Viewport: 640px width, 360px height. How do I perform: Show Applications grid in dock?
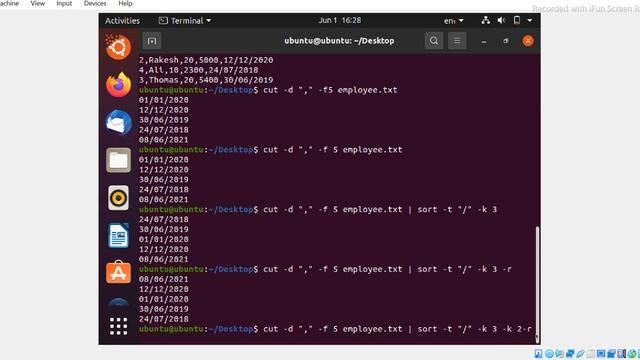[118, 326]
